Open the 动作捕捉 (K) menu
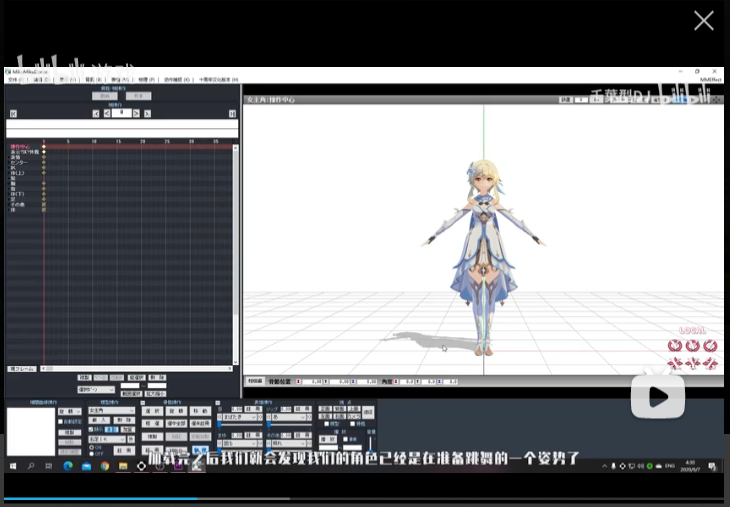 click(177, 80)
